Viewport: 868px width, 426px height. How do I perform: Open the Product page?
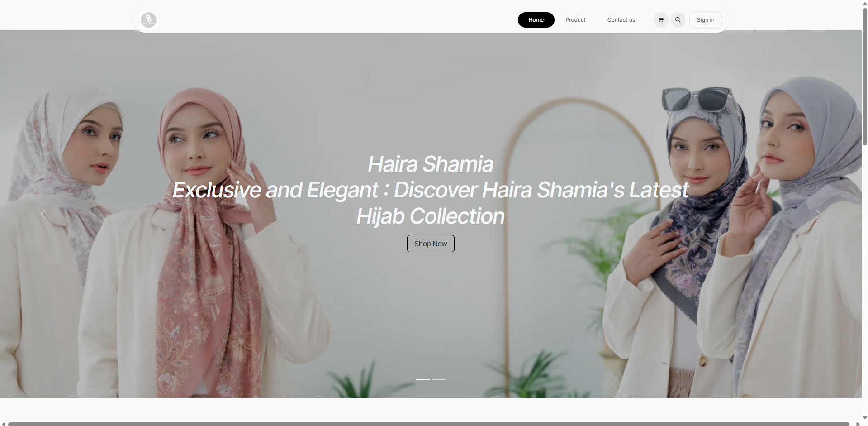[x=575, y=20]
